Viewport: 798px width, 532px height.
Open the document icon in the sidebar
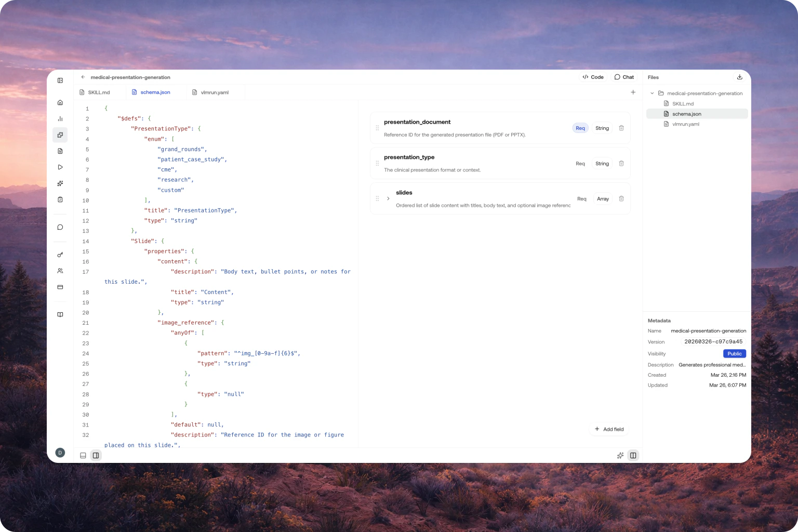tap(60, 151)
